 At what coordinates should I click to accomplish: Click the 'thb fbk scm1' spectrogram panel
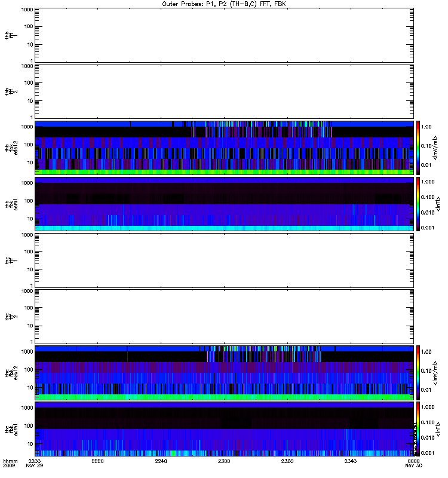click(x=224, y=204)
